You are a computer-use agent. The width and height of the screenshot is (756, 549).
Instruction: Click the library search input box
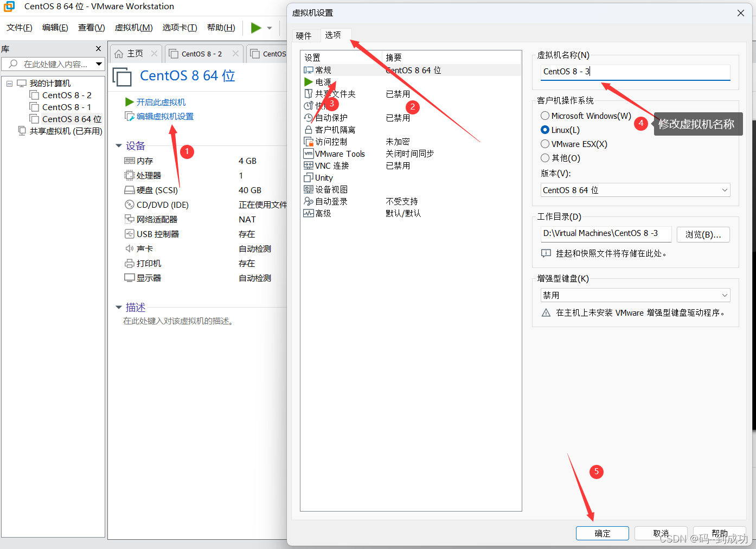coord(53,64)
